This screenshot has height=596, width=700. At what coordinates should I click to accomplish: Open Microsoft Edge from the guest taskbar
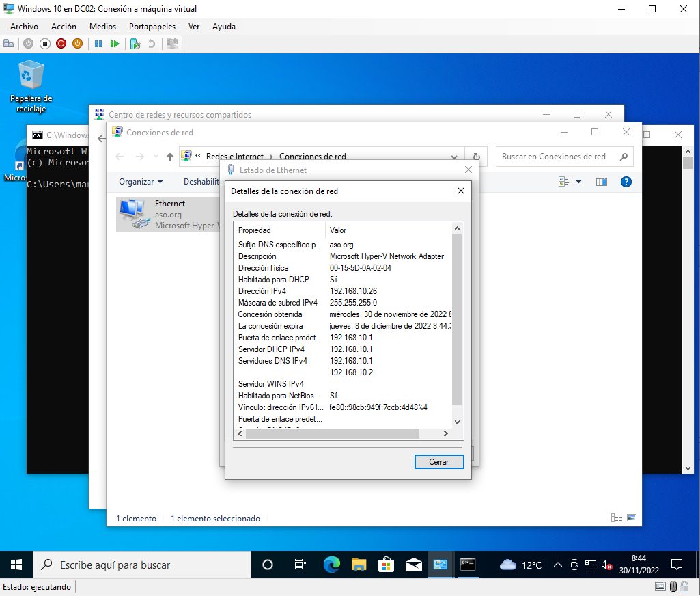pyautogui.click(x=332, y=565)
